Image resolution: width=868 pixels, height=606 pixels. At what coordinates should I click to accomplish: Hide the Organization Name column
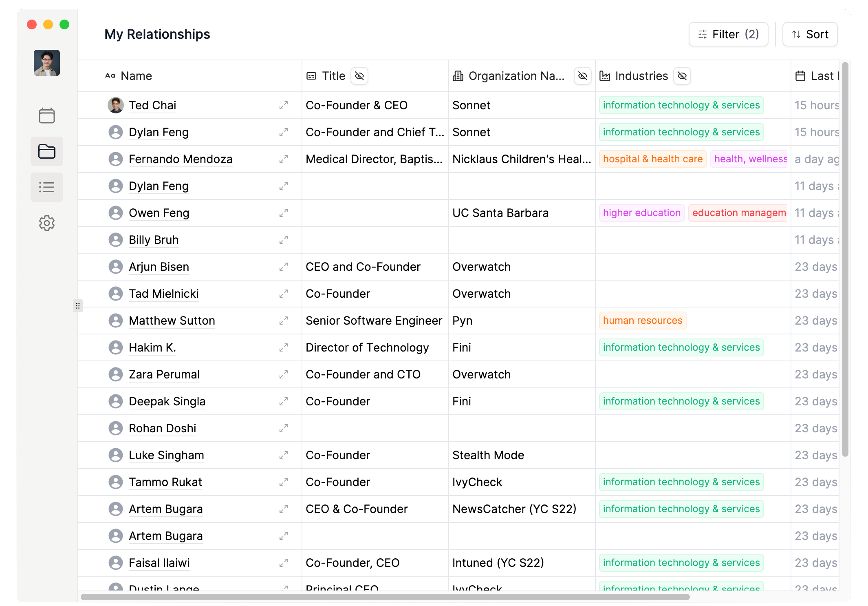click(x=583, y=76)
